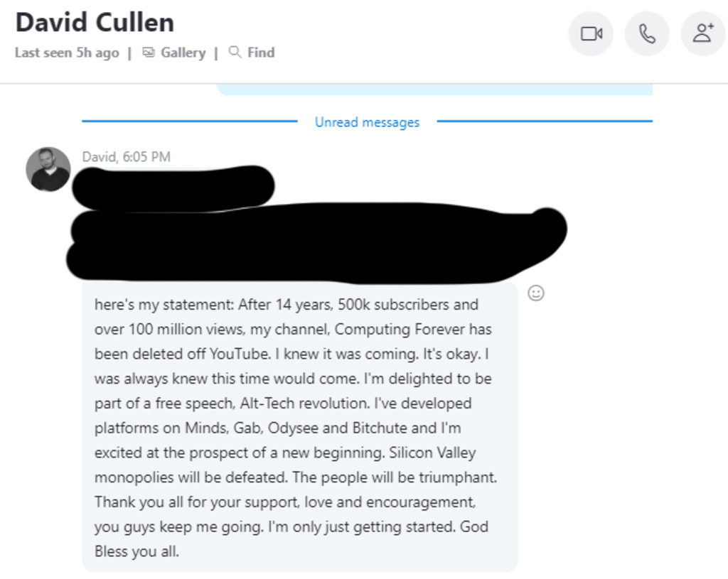This screenshot has width=728, height=579.
Task: Click 'God Bless you all' closing line
Action: point(291,539)
